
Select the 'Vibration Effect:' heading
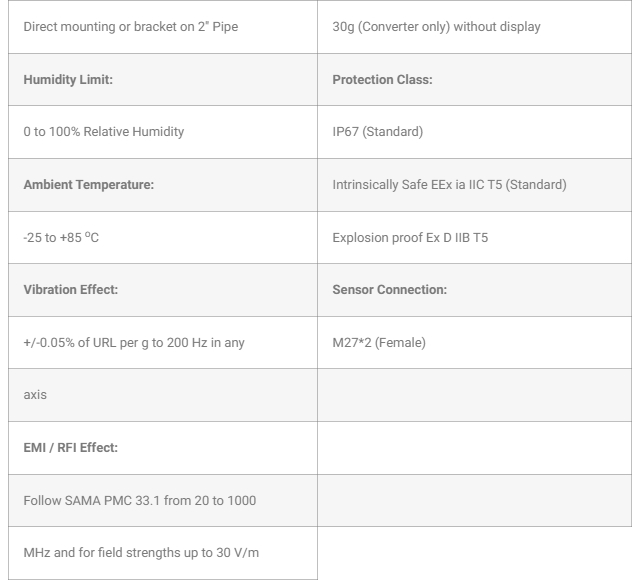[x=71, y=290]
